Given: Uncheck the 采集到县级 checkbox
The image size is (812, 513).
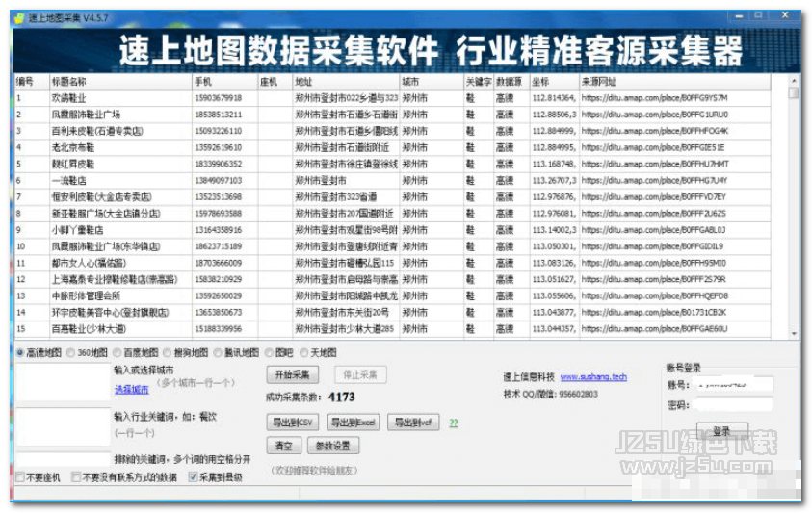Looking at the screenshot, I should 194,477.
